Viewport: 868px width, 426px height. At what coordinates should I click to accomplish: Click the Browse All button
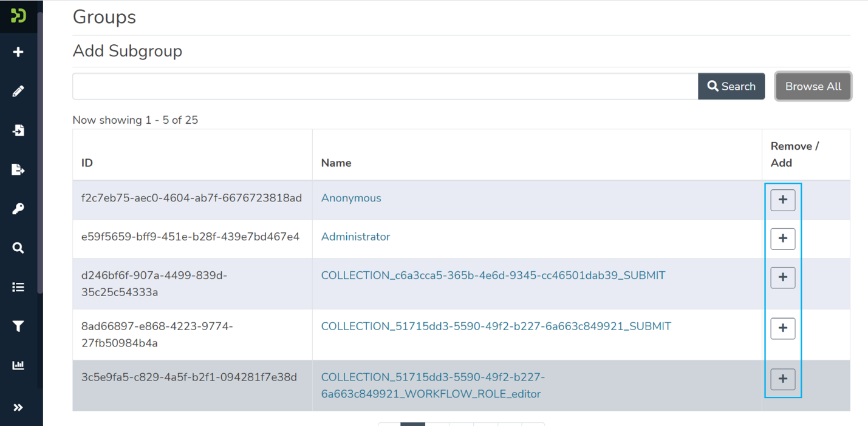pos(813,86)
